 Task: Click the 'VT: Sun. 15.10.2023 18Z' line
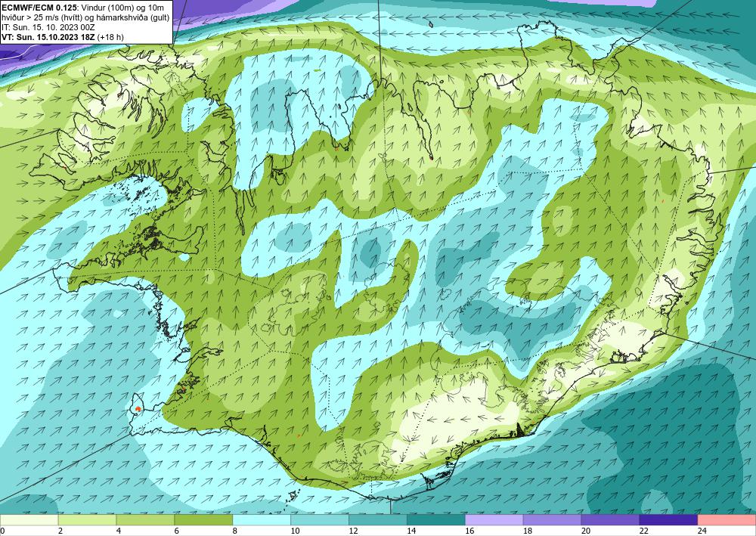48,37
